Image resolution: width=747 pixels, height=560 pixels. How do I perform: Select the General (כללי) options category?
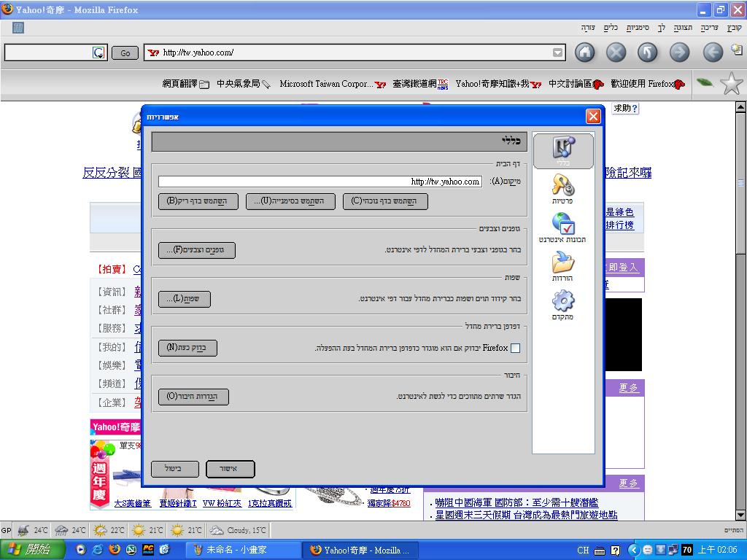[x=562, y=151]
